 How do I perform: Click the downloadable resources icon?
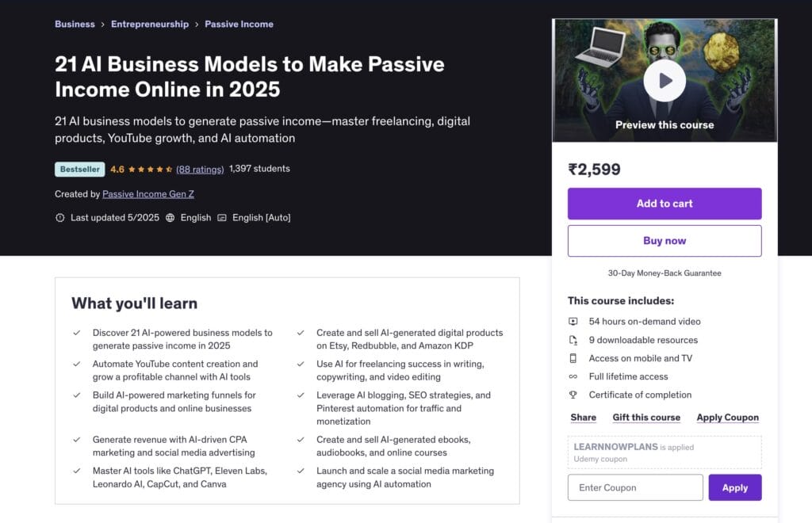573,340
